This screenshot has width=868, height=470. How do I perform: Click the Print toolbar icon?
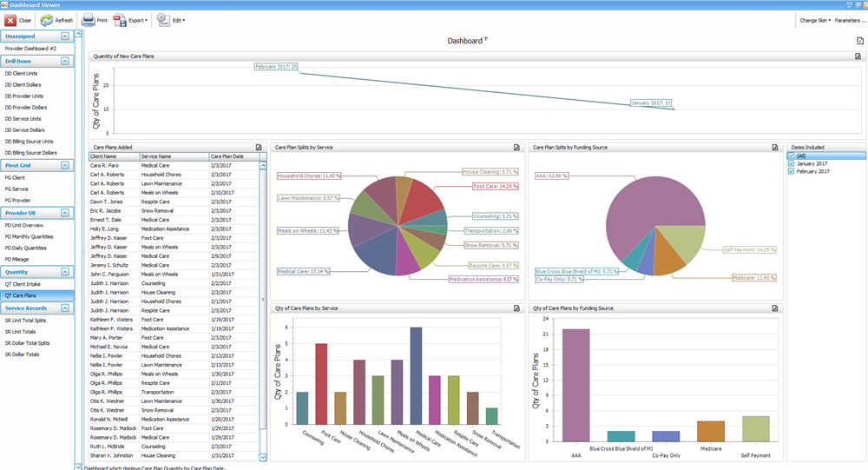coord(89,19)
